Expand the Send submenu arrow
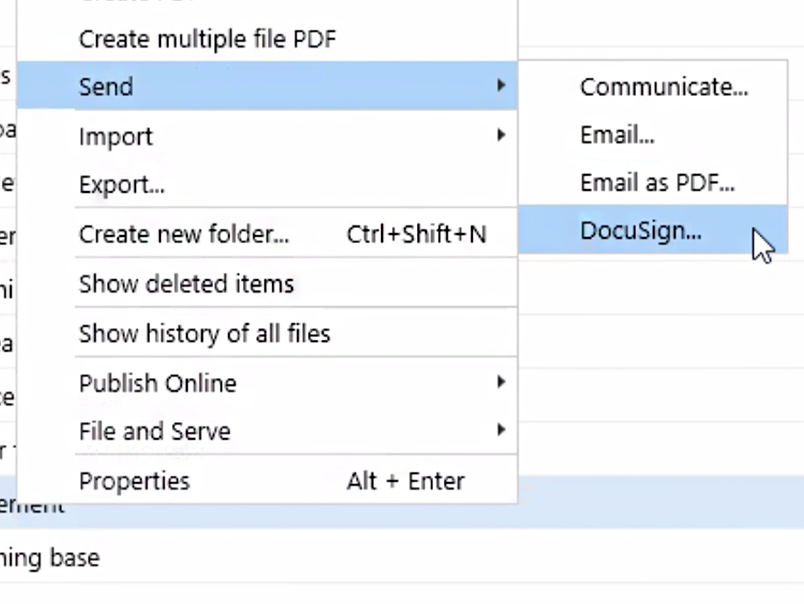This screenshot has width=804, height=604. (x=500, y=87)
